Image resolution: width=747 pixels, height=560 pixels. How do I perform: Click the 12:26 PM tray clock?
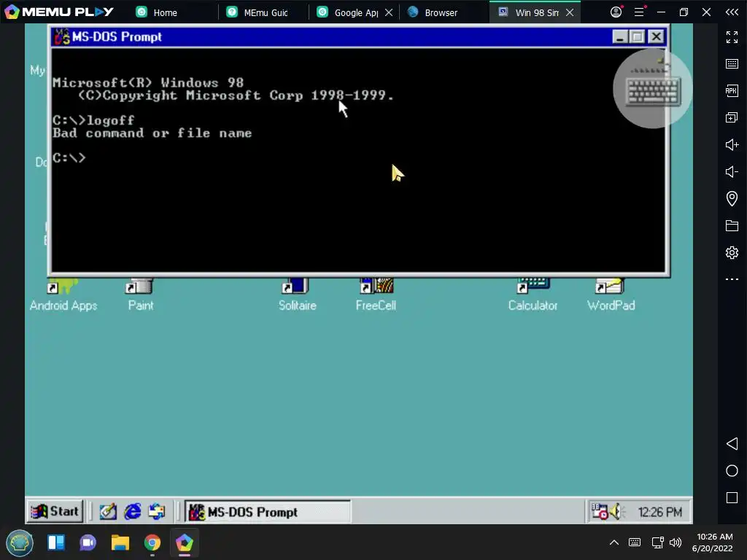659,512
